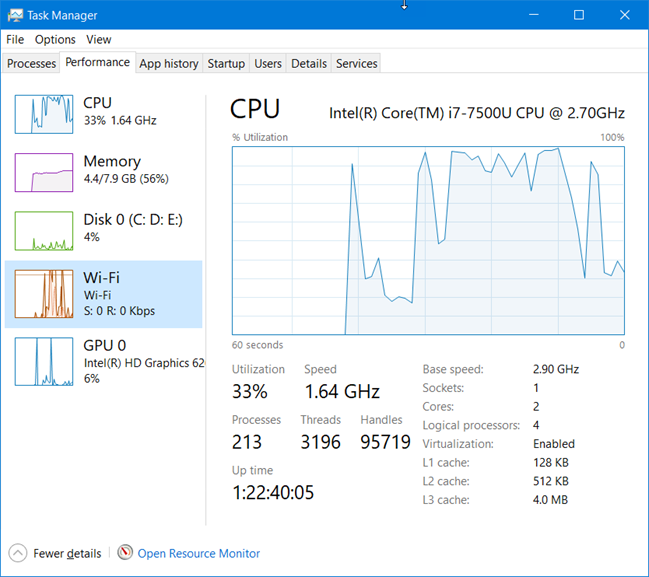Open the Users tab
The image size is (649, 577).
[268, 63]
